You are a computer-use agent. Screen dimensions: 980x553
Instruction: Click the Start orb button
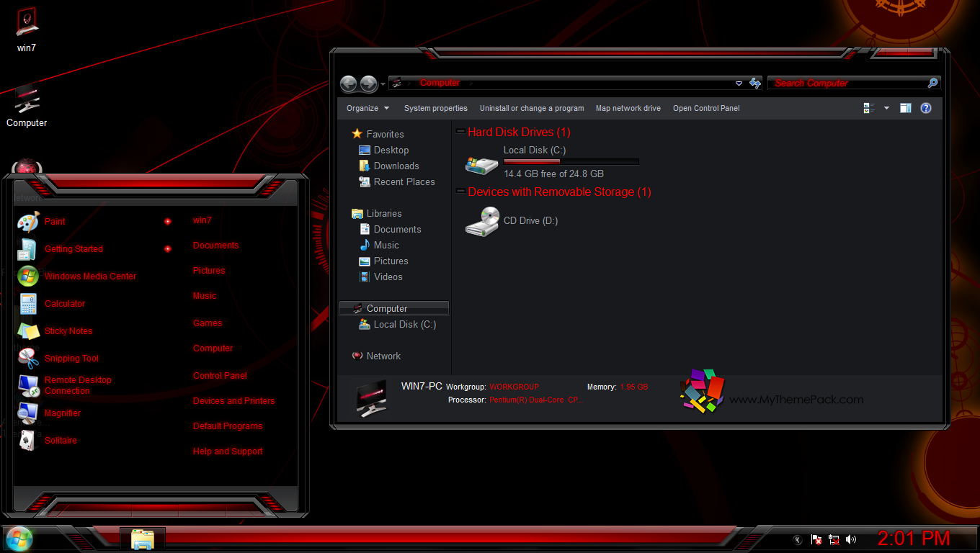pos(19,539)
